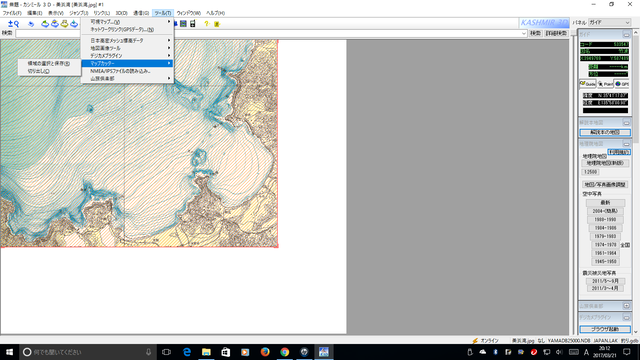Image resolution: width=640 pixels, height=360 pixels.
Task: Click the KASHMIR 3D logo in the toolbar
Action: [x=544, y=23]
